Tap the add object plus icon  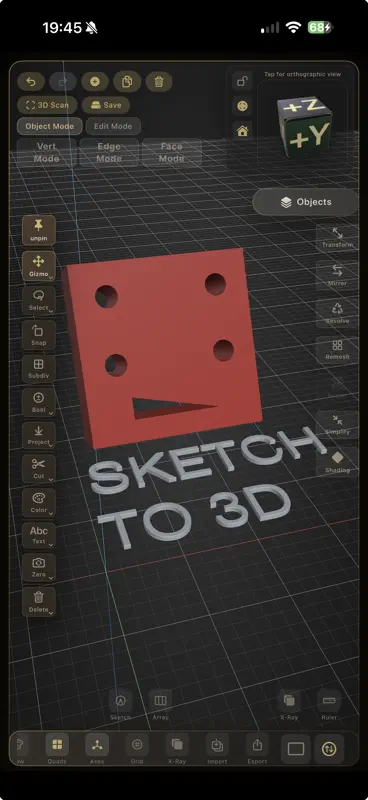(95, 82)
